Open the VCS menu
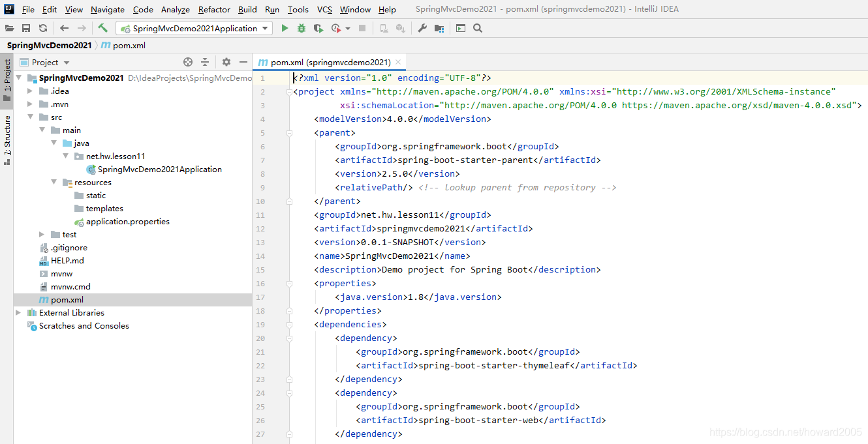This screenshot has height=444, width=868. click(x=324, y=9)
